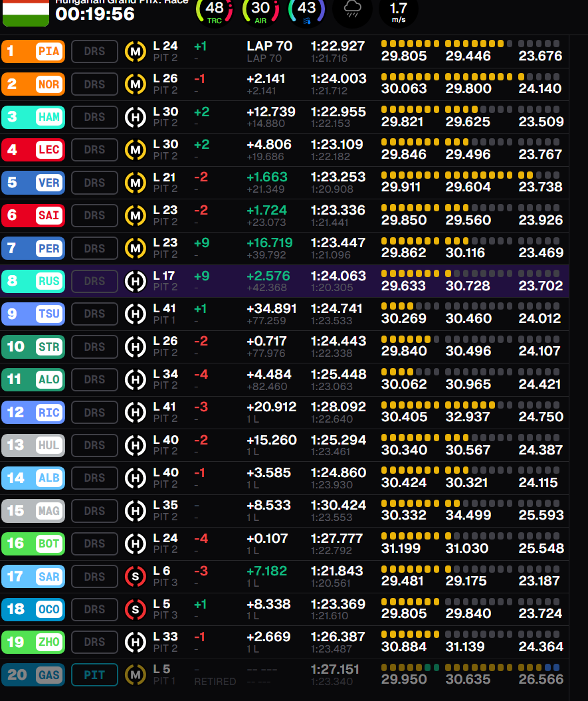Click the humidity 43 gauge
This screenshot has width=588, height=701.
[306, 11]
